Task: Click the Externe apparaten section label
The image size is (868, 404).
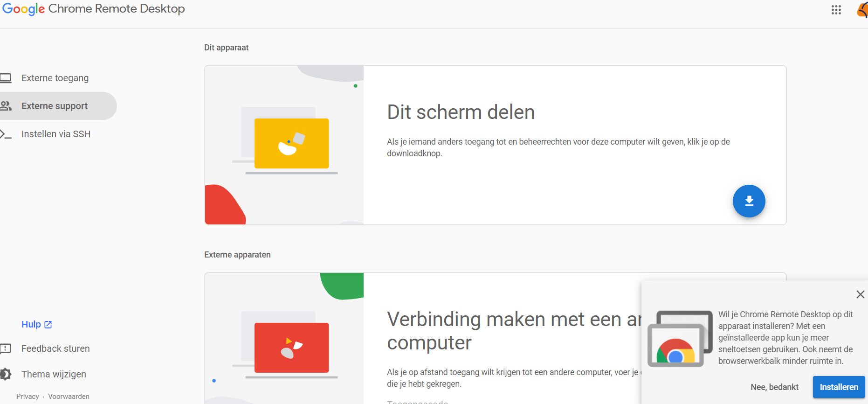Action: pyautogui.click(x=237, y=255)
